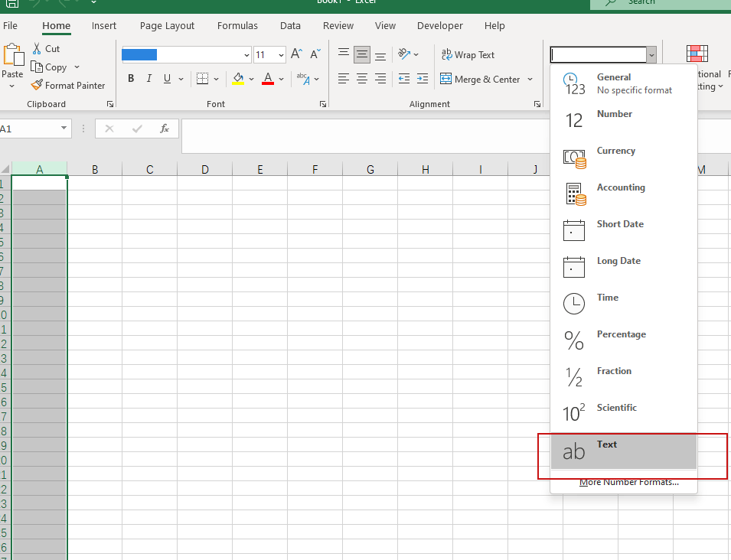Top align cell content
The image size is (731, 560).
(x=344, y=54)
